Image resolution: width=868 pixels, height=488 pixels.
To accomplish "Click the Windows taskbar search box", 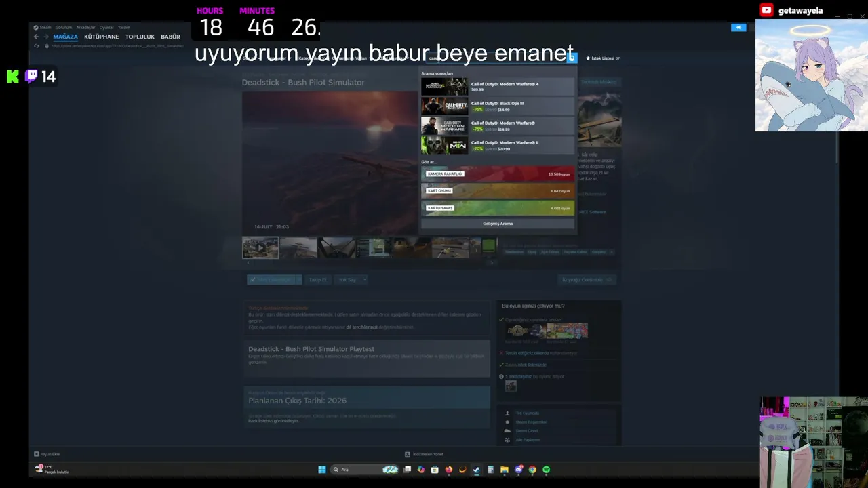I will click(363, 469).
